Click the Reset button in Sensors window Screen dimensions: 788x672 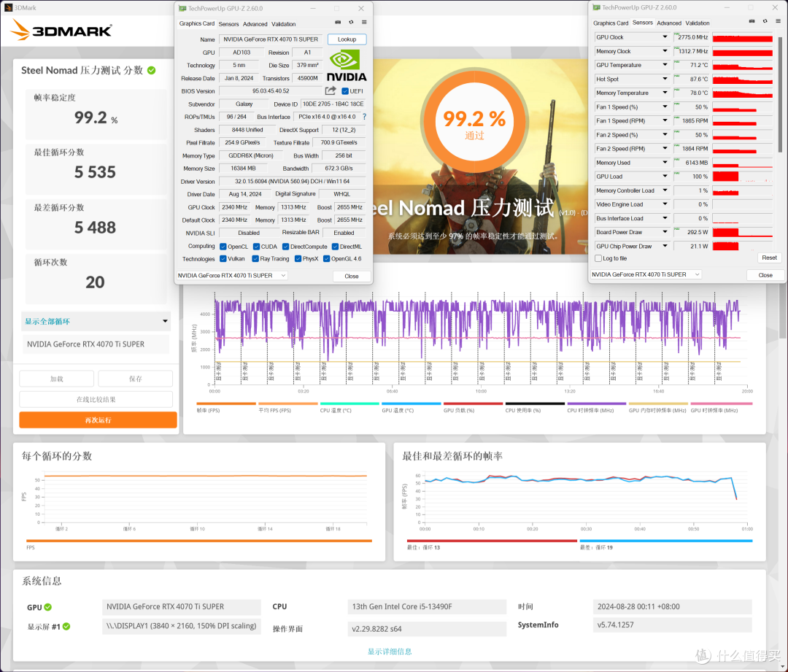(x=770, y=258)
